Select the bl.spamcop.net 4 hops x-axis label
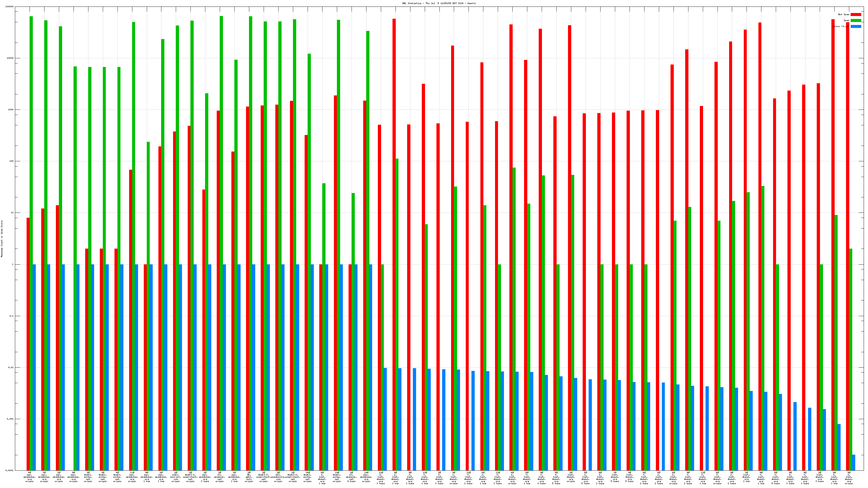The image size is (868, 488). click(352, 477)
